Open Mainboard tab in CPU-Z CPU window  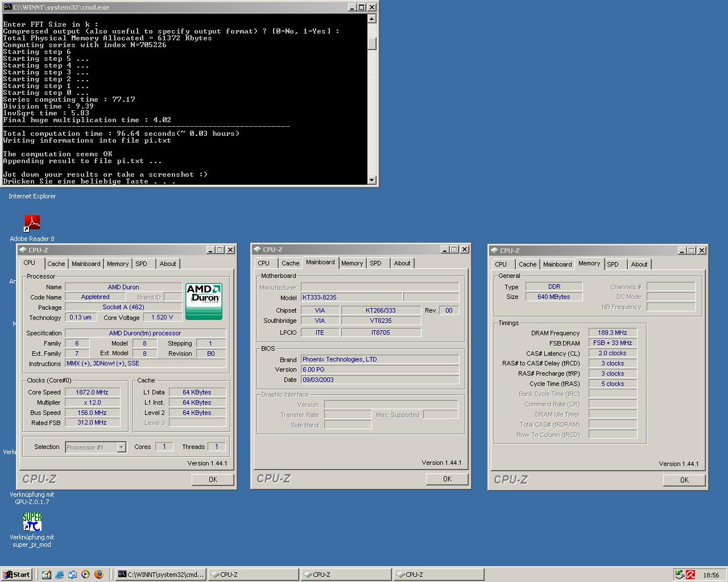pos(86,264)
